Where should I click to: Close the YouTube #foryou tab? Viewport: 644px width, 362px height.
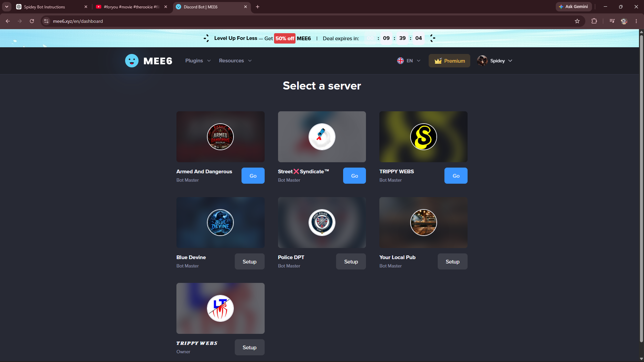click(166, 7)
